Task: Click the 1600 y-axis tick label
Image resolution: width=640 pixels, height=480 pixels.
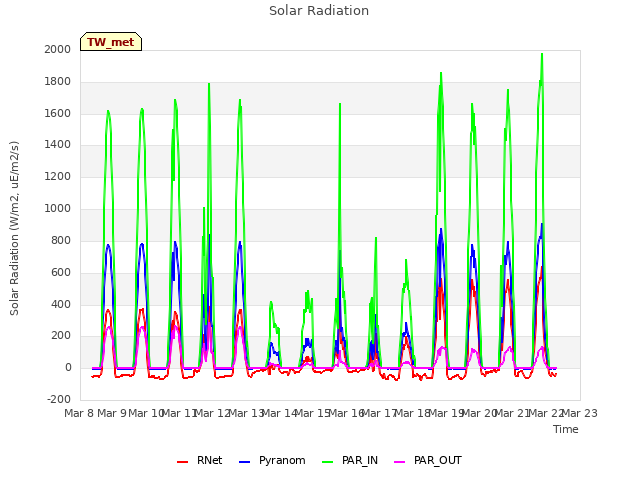Action: [58, 113]
